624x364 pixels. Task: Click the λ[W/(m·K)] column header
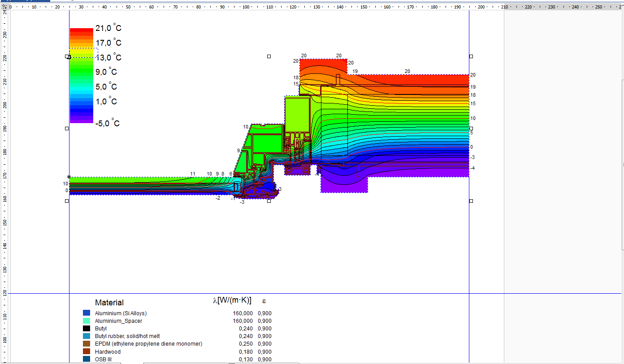pos(232,300)
